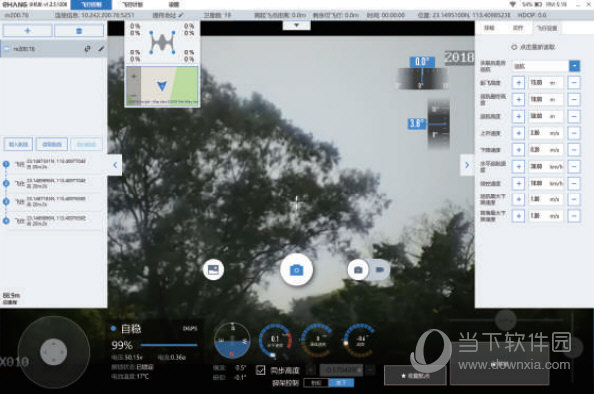Click the re-read settings link text

(537, 47)
